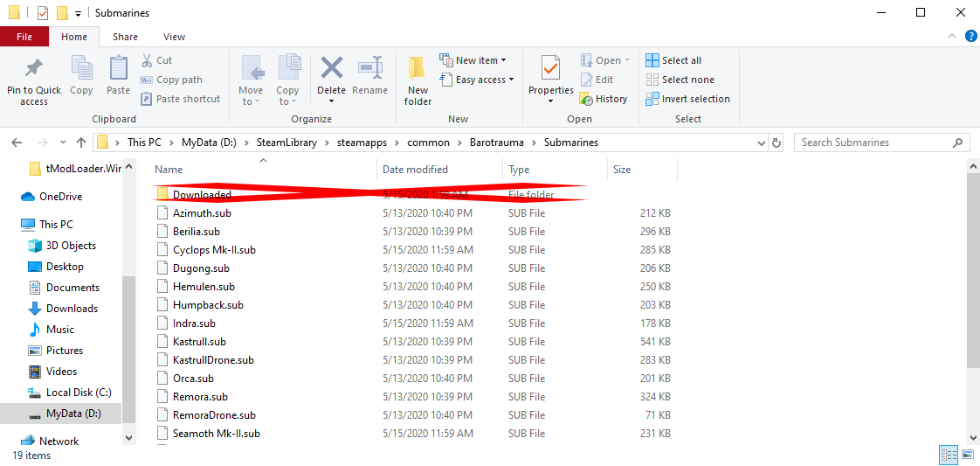Click the Search Submarines input field
Viewport: 980px width, 466px height.
tap(873, 143)
